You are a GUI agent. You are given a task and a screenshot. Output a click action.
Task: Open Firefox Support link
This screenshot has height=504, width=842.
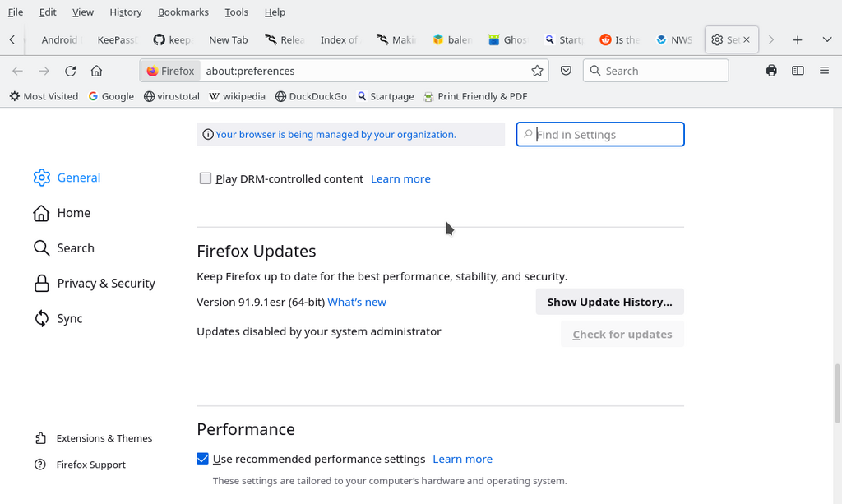(80, 465)
